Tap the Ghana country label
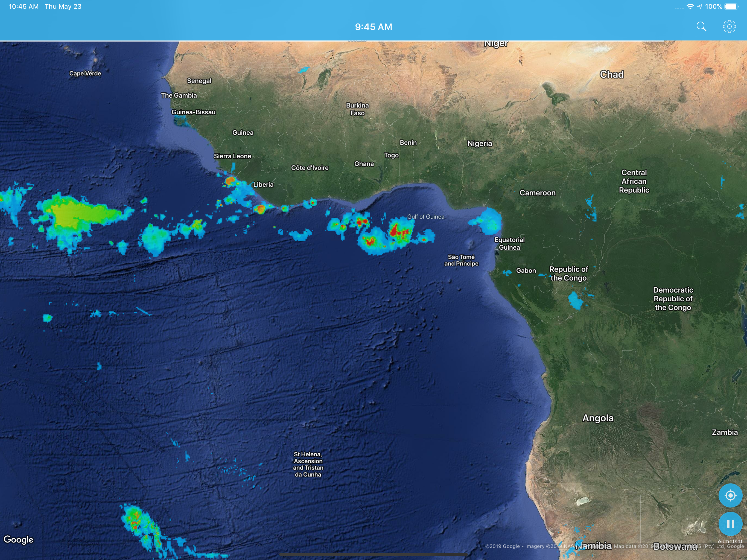The image size is (747, 560). pos(364,164)
